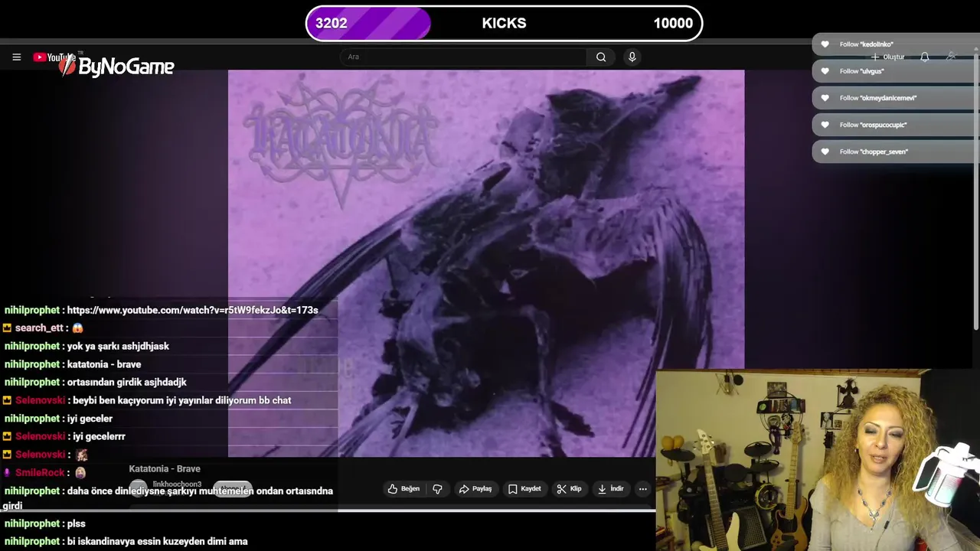980x551 pixels.
Task: Click the SmileRock username in chat
Action: coord(40,473)
